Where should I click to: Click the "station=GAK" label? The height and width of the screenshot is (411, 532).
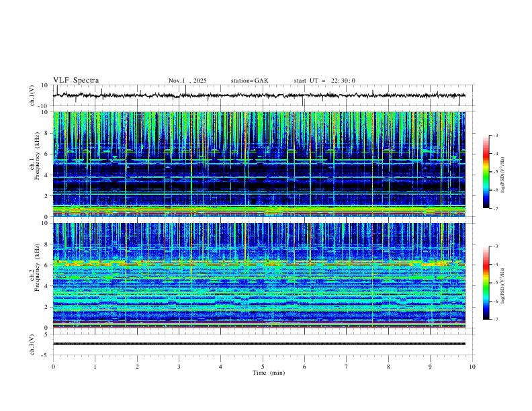[x=250, y=81]
